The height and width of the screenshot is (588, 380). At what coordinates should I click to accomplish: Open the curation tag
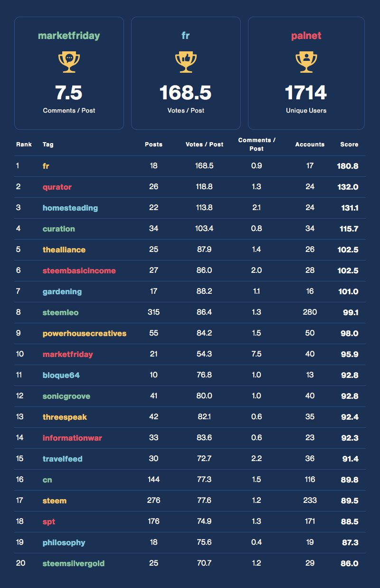tap(59, 229)
